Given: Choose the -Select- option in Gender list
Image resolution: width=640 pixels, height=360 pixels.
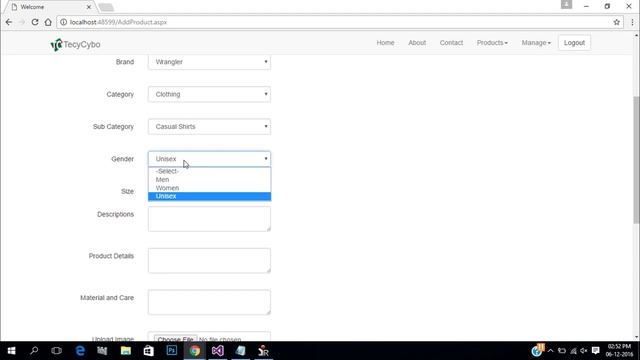Looking at the screenshot, I should (209, 171).
